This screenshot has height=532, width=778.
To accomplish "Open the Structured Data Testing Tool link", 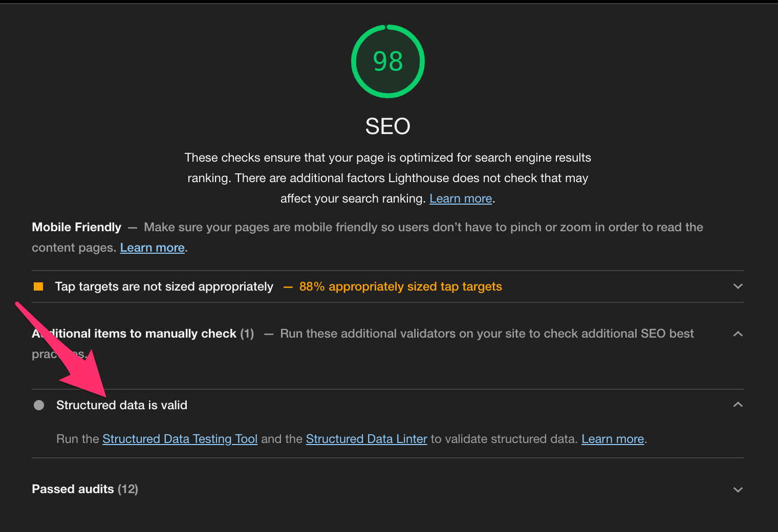I will pyautogui.click(x=180, y=439).
